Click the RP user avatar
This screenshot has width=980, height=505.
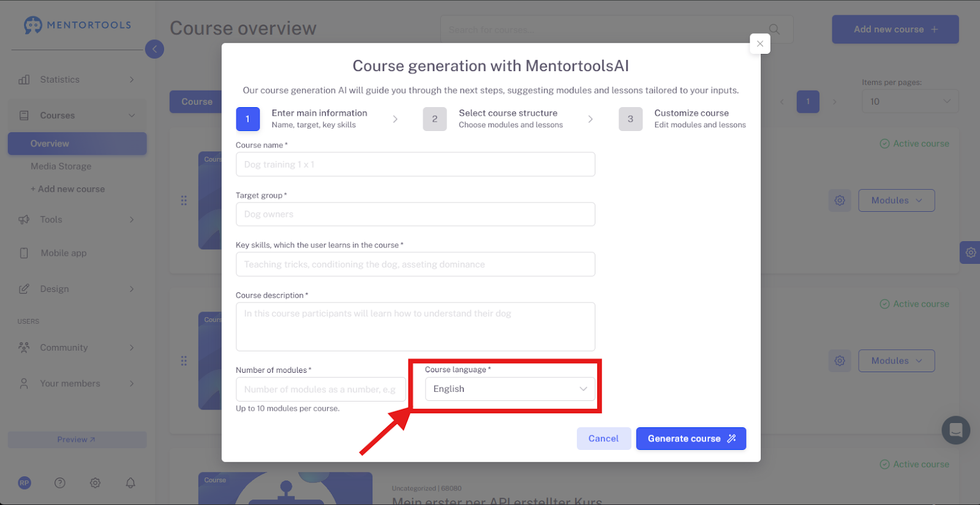[24, 483]
